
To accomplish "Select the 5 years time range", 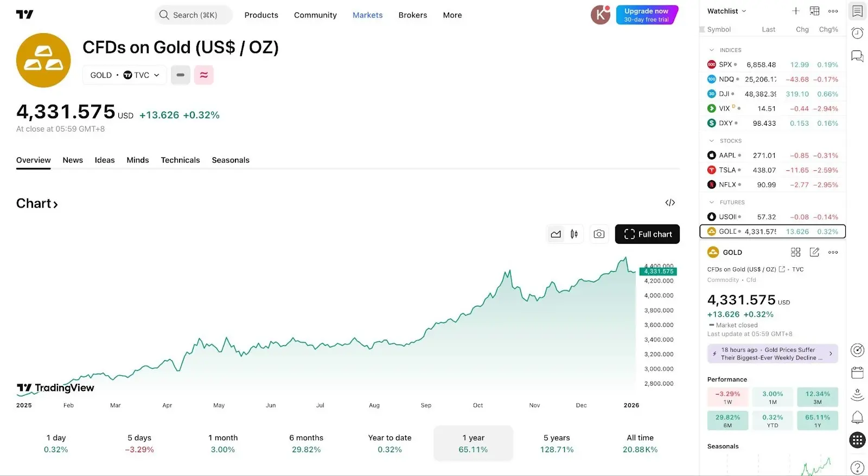I will click(557, 443).
